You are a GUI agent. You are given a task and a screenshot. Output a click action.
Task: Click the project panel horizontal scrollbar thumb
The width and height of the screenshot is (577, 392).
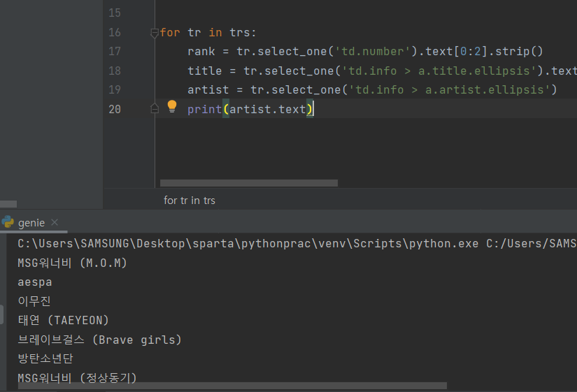[8, 204]
